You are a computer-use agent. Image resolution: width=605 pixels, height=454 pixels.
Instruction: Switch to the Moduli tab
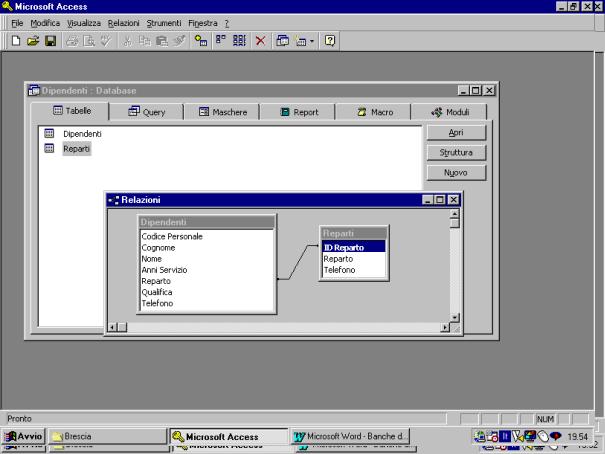[450, 112]
